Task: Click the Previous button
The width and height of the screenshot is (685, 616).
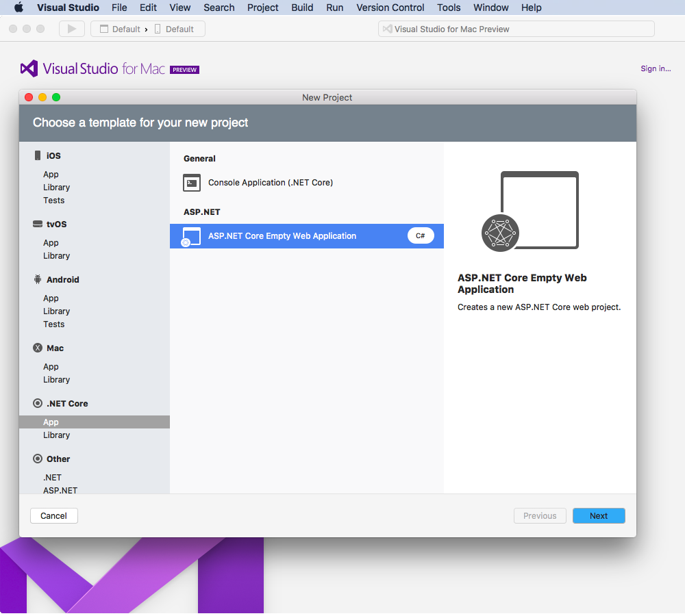Action: [x=540, y=515]
